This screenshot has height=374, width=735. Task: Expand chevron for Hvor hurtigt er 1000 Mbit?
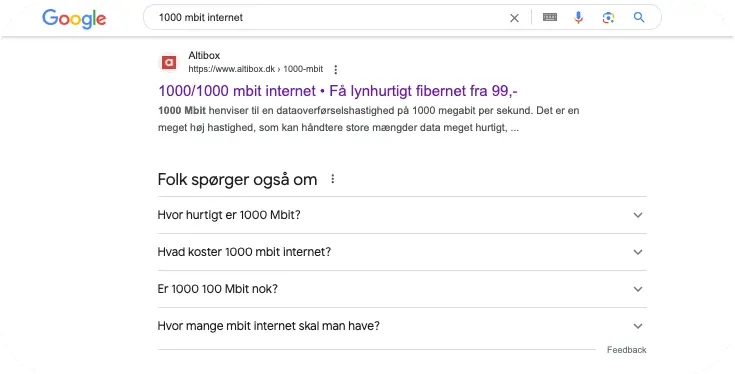(x=638, y=215)
